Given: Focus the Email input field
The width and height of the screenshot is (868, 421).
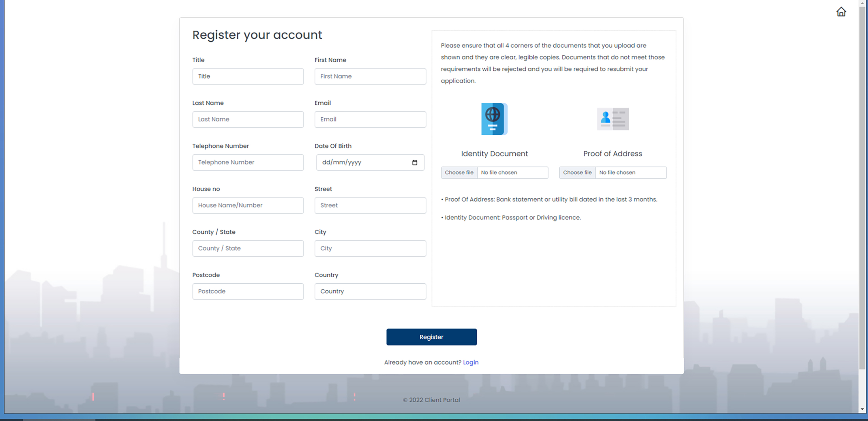Looking at the screenshot, I should point(370,120).
